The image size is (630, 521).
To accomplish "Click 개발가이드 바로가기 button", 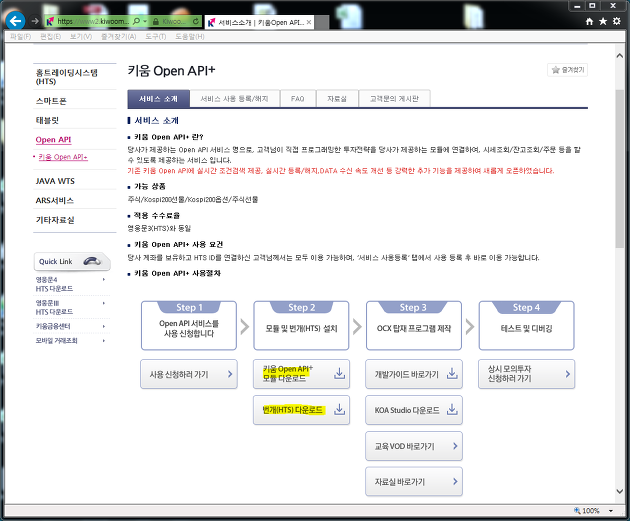I will click(x=414, y=374).
